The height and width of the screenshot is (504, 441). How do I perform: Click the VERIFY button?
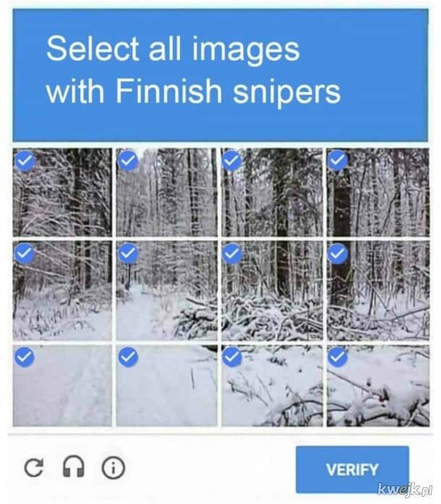(x=352, y=469)
